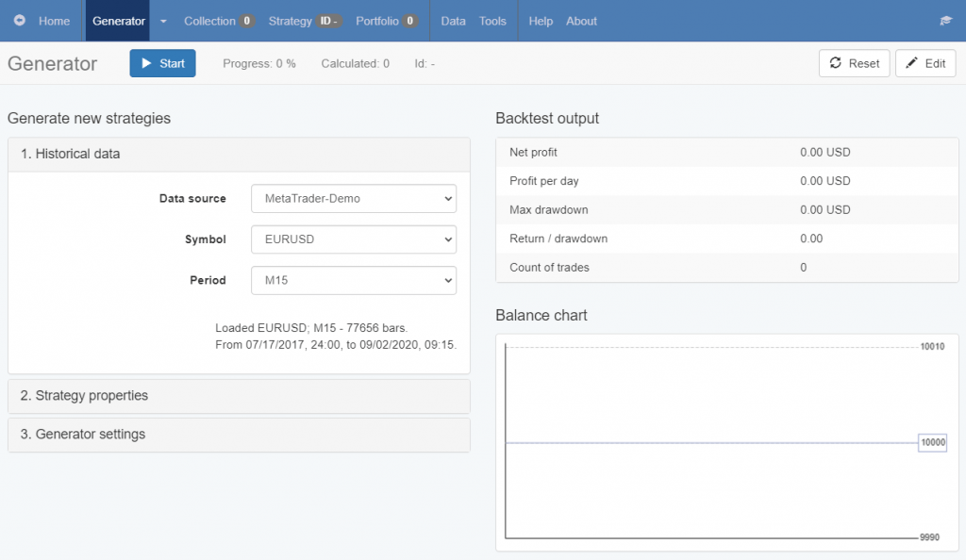Expand the Strategy properties section

pyautogui.click(x=239, y=396)
